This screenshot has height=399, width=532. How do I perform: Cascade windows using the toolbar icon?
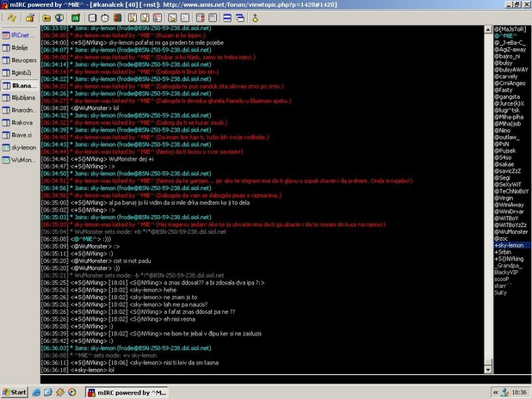(x=240, y=18)
